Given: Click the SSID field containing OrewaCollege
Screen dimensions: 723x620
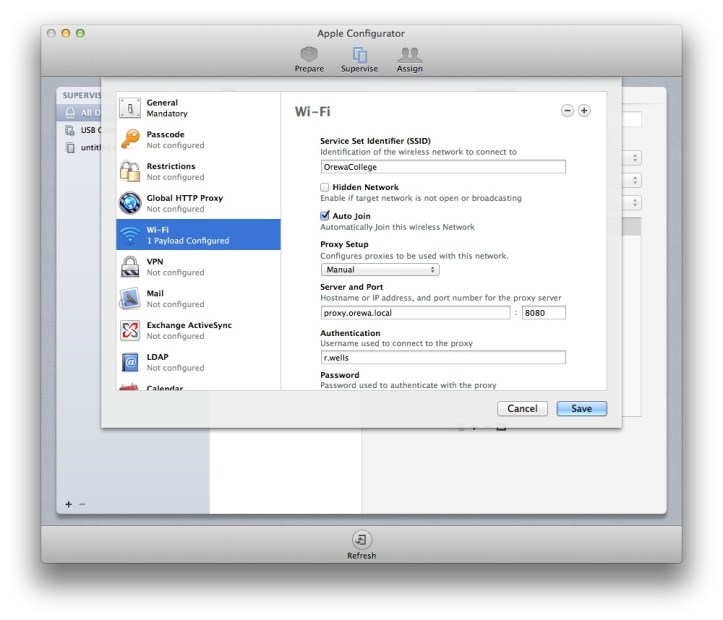Looking at the screenshot, I should 443,167.
